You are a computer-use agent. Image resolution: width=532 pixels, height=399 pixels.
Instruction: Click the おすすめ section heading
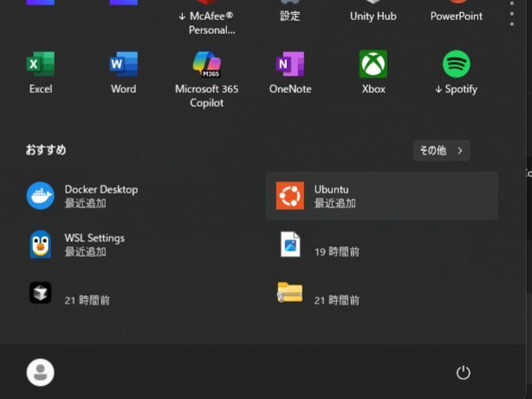pyautogui.click(x=46, y=150)
